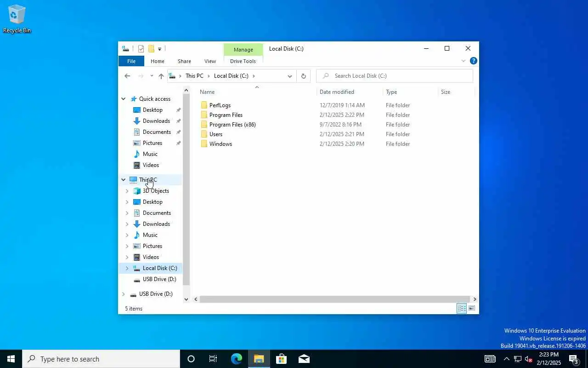This screenshot has width=588, height=368.
Task: Click the Recycle Bin desktop icon
Action: pos(17,19)
